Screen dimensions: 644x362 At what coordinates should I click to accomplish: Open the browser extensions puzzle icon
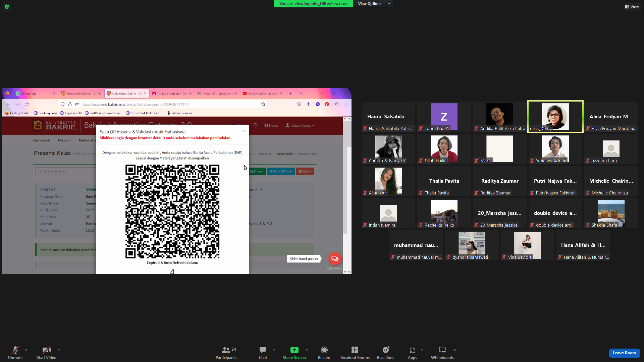coord(336,104)
